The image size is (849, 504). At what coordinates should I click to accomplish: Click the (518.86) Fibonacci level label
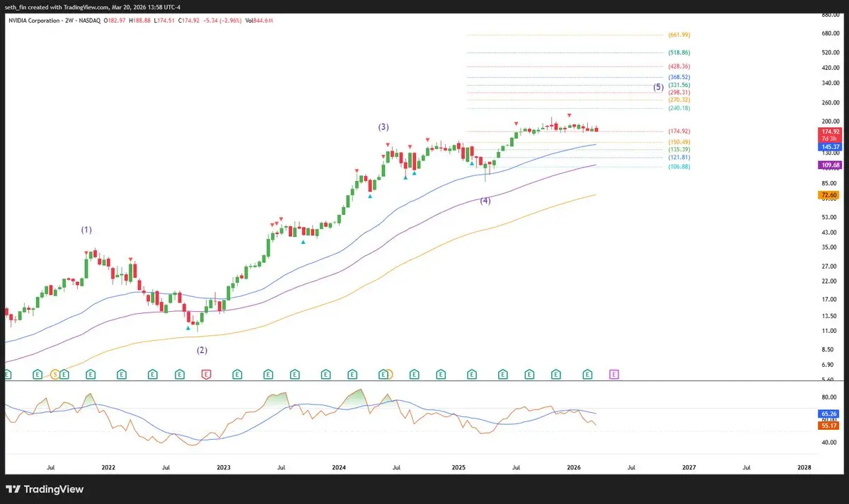tap(680, 52)
